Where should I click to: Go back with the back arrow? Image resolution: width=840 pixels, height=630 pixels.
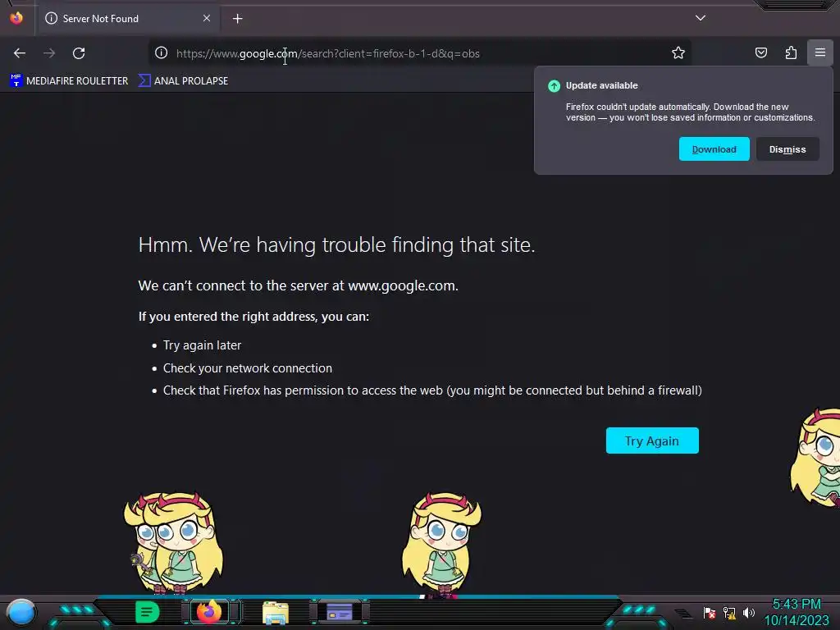tap(20, 53)
